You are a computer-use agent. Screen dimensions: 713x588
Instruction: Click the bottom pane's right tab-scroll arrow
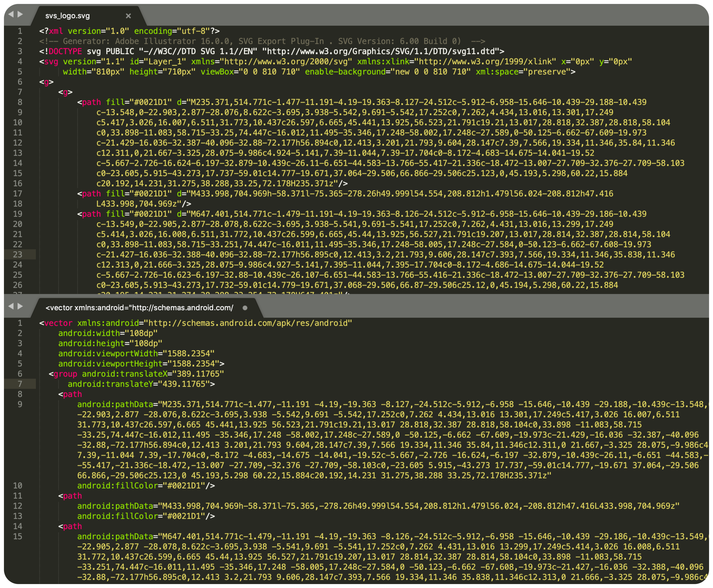20,306
